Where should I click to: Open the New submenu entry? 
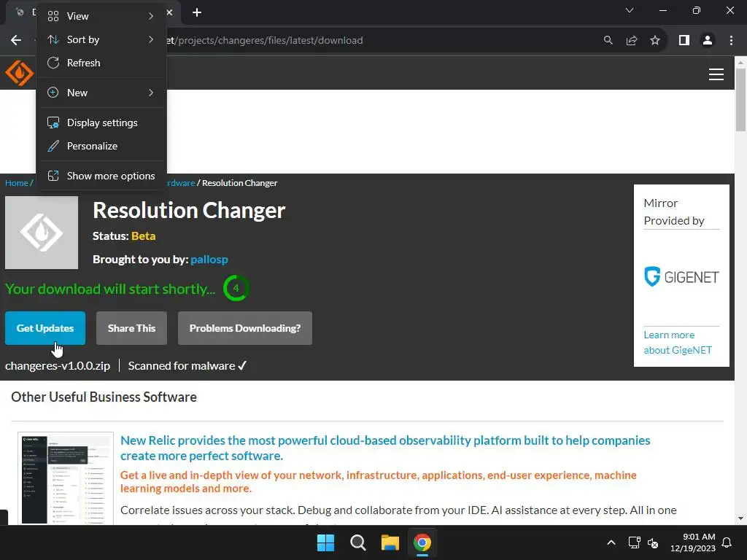click(101, 93)
